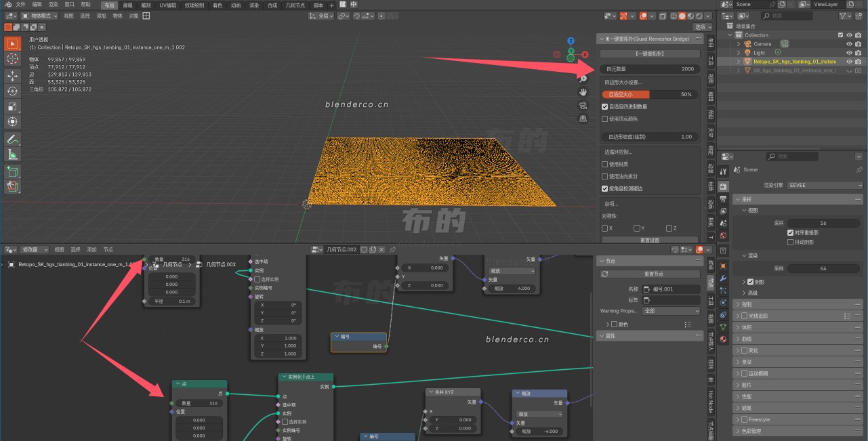Select the Transform tool in viewport toolbar
This screenshot has width=868, height=441.
click(x=13, y=122)
